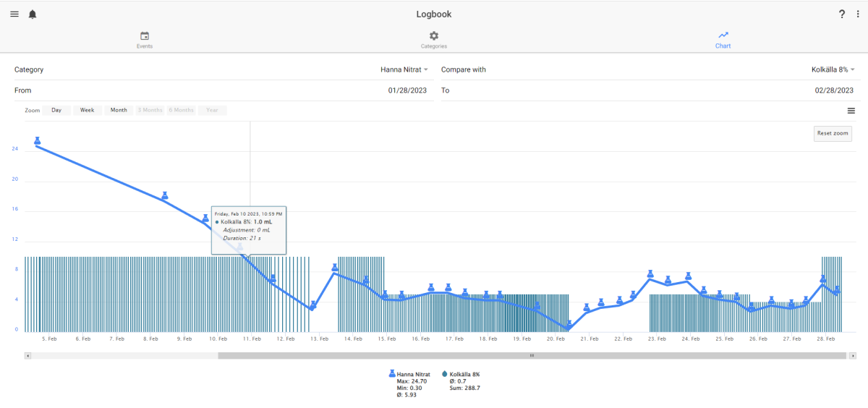The height and width of the screenshot is (408, 868).
Task: Switch to the Events tab
Action: (145, 40)
